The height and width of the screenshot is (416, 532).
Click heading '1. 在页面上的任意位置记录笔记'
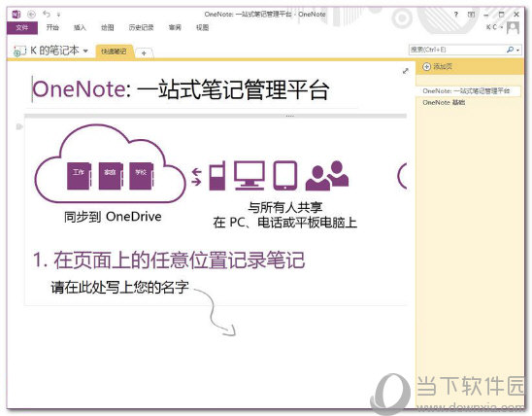click(169, 260)
